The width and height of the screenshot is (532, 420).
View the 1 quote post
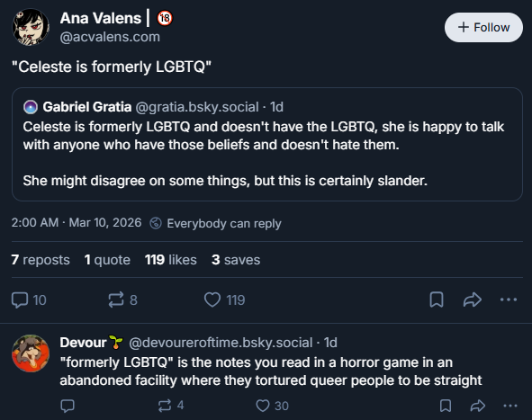(x=107, y=260)
